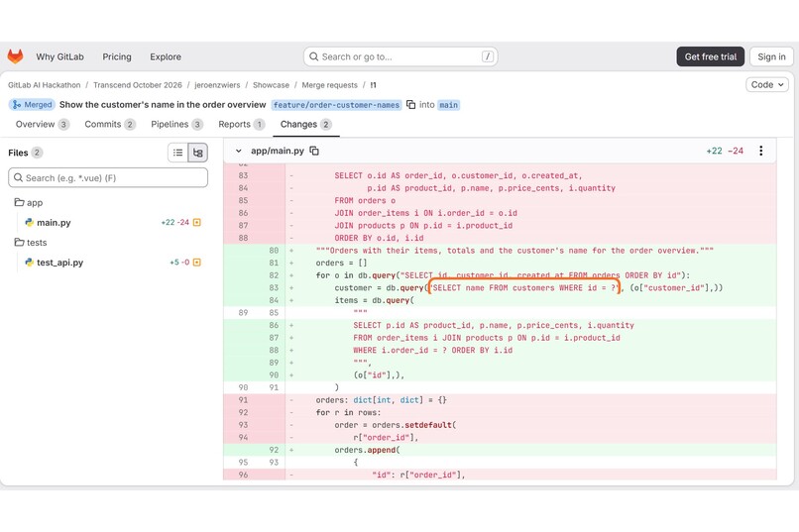Screen dimensions: 799x532
Task: Switch file browser to tree view
Action: click(x=197, y=153)
